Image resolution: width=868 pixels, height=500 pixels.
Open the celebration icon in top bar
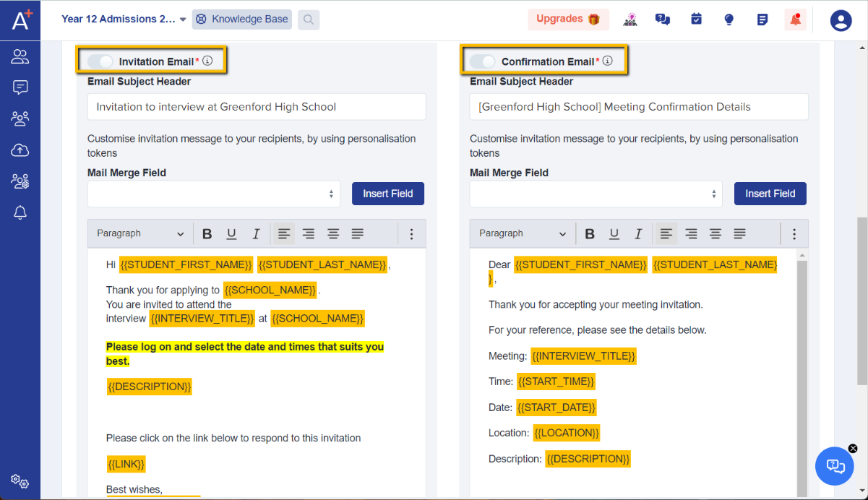click(630, 20)
